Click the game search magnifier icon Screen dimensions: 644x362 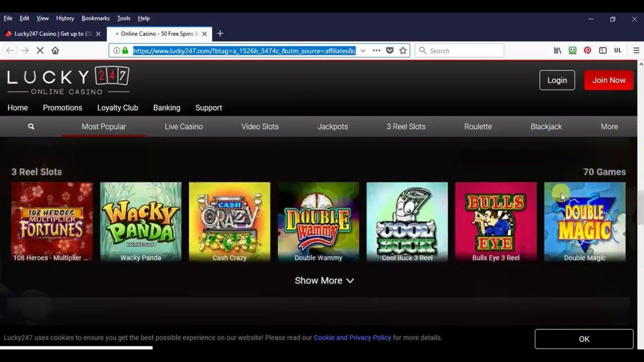31,127
